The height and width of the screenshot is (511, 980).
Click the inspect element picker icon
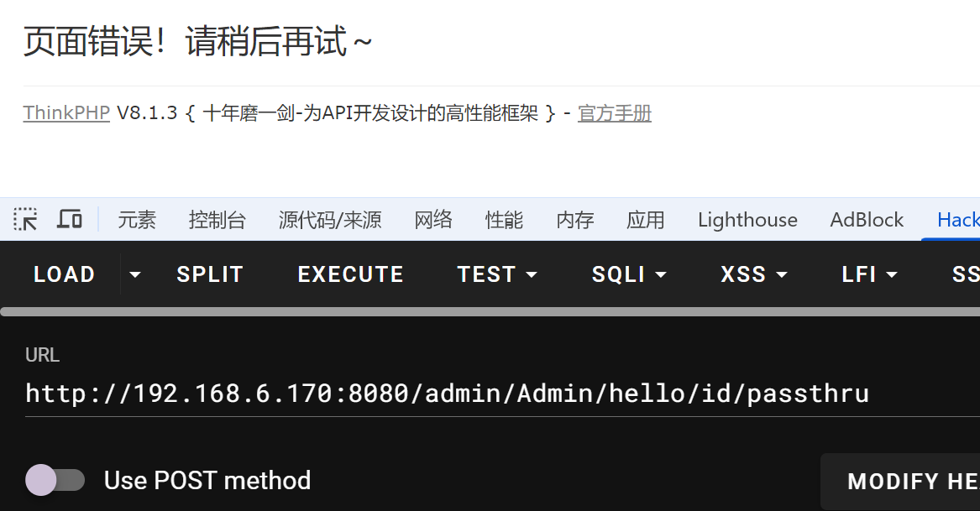click(26, 220)
